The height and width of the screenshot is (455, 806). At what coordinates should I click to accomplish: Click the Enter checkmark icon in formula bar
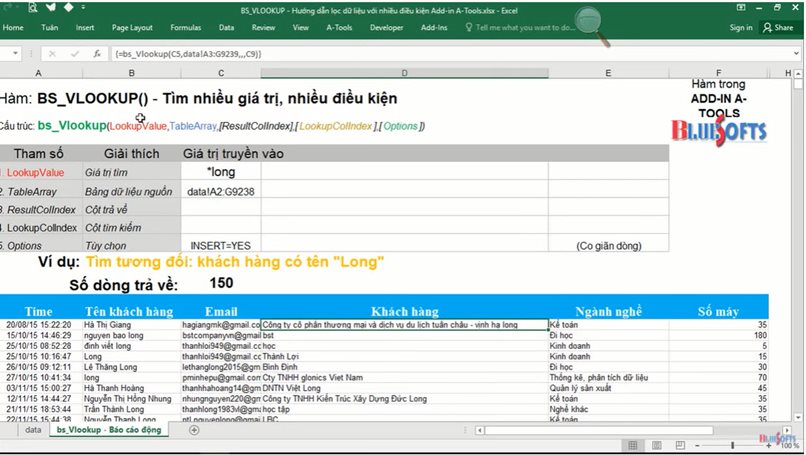point(75,53)
